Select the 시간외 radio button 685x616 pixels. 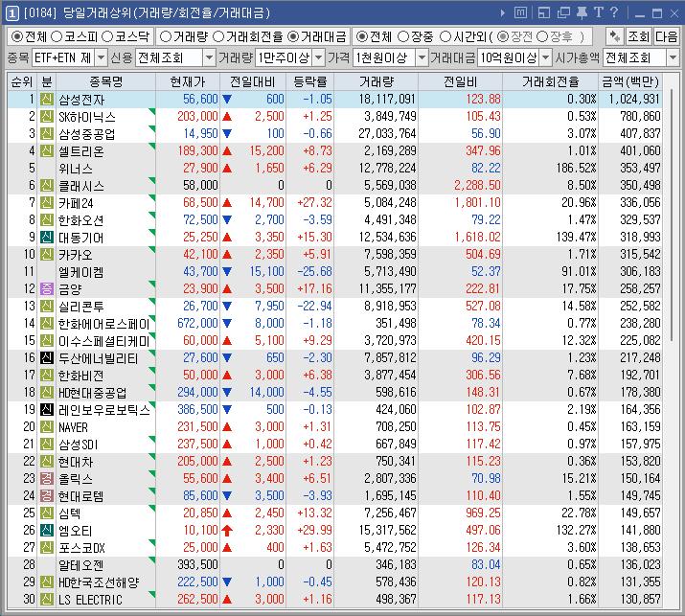(445, 36)
